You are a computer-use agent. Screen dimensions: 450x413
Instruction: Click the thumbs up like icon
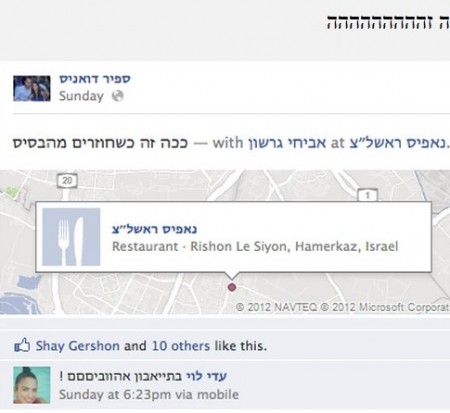click(22, 345)
